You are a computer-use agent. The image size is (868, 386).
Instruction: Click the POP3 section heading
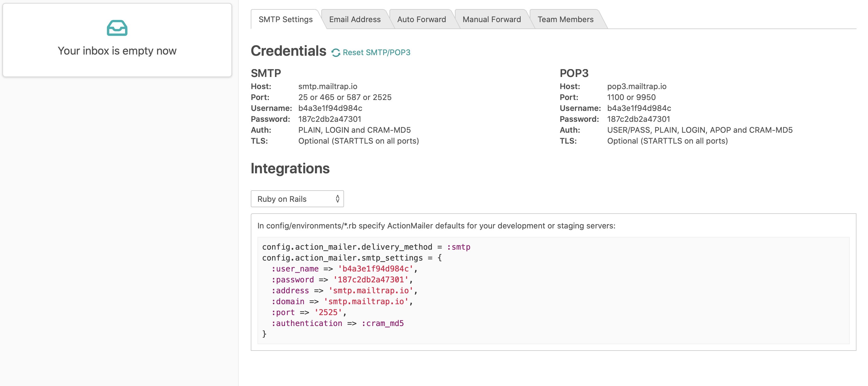click(574, 73)
